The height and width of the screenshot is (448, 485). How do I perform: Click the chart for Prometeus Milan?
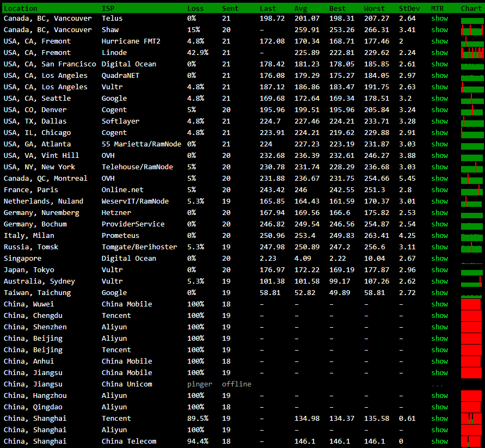[x=472, y=237]
